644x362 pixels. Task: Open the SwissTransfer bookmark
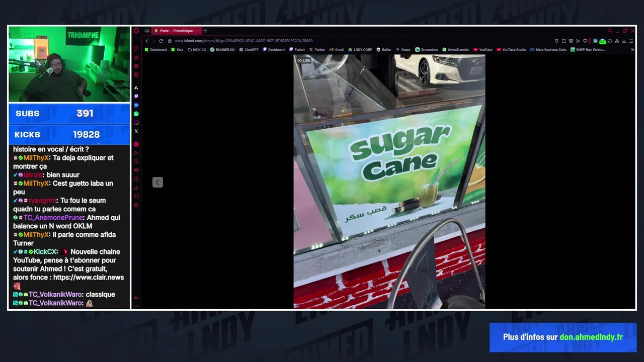[x=456, y=50]
